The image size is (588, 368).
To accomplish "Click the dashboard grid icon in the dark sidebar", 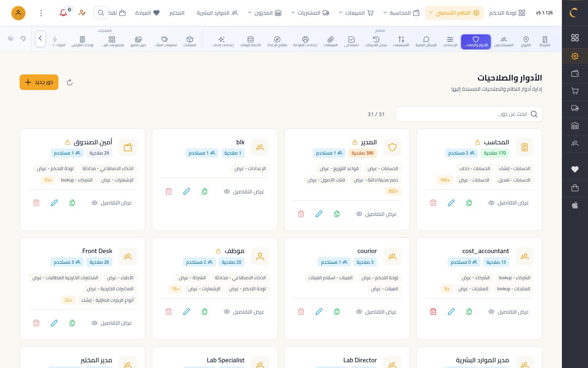I will click(x=575, y=38).
